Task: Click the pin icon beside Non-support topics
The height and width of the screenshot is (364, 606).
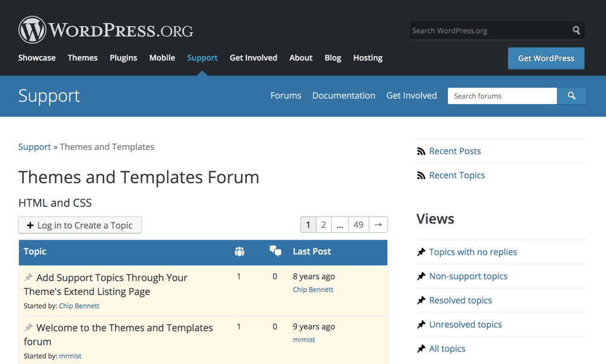Action: coord(421,276)
